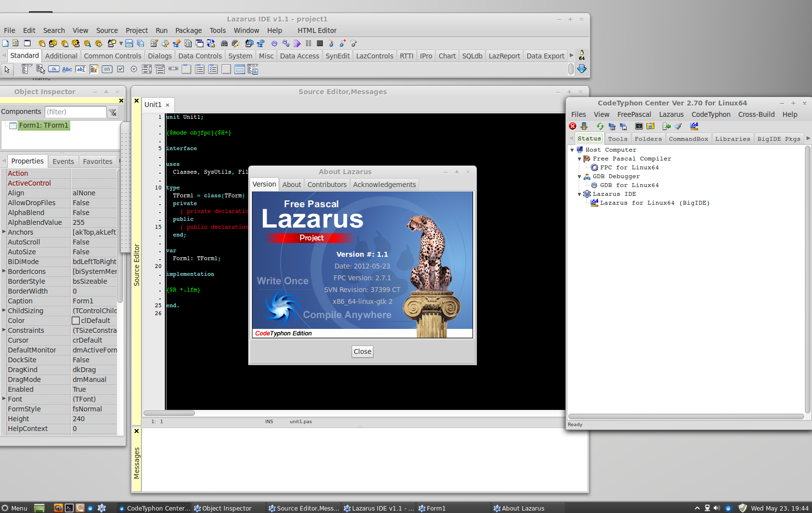Pick the TEdit 'ab' component icon
Viewport: 812px width, 513px height.
(81, 69)
